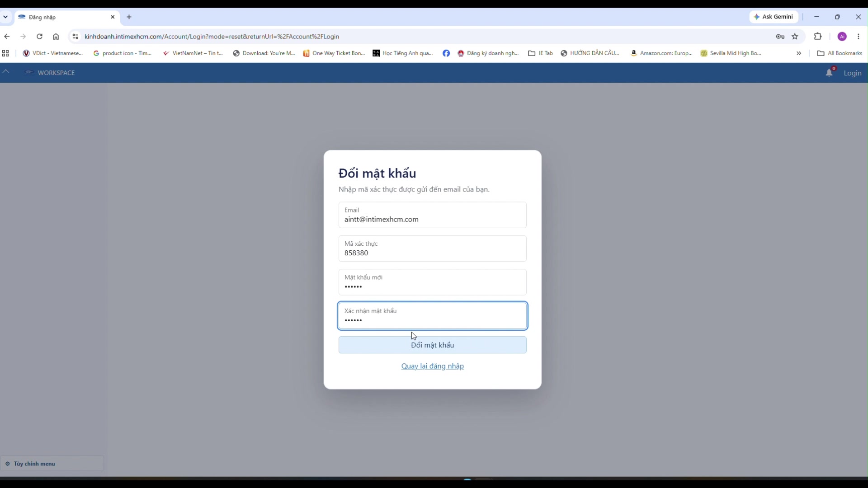Open VDict - Vietnamese bookmark
Viewport: 868px width, 488px height.
(53, 53)
